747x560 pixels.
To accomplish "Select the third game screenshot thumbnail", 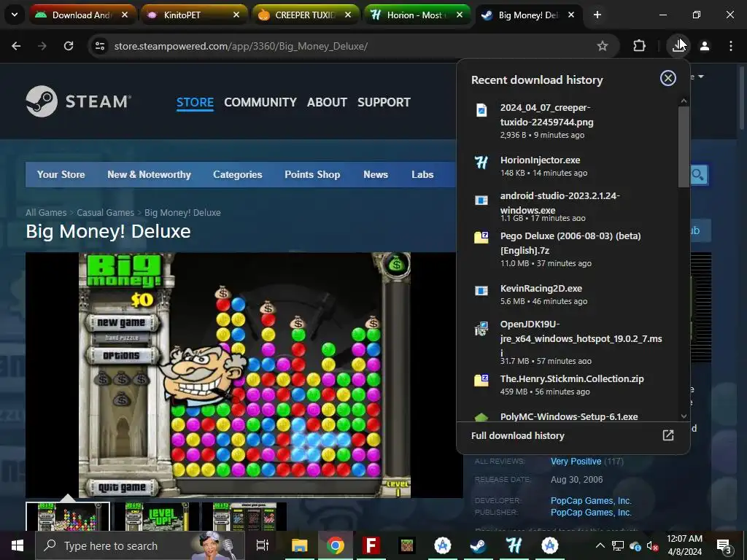I will 244,517.
